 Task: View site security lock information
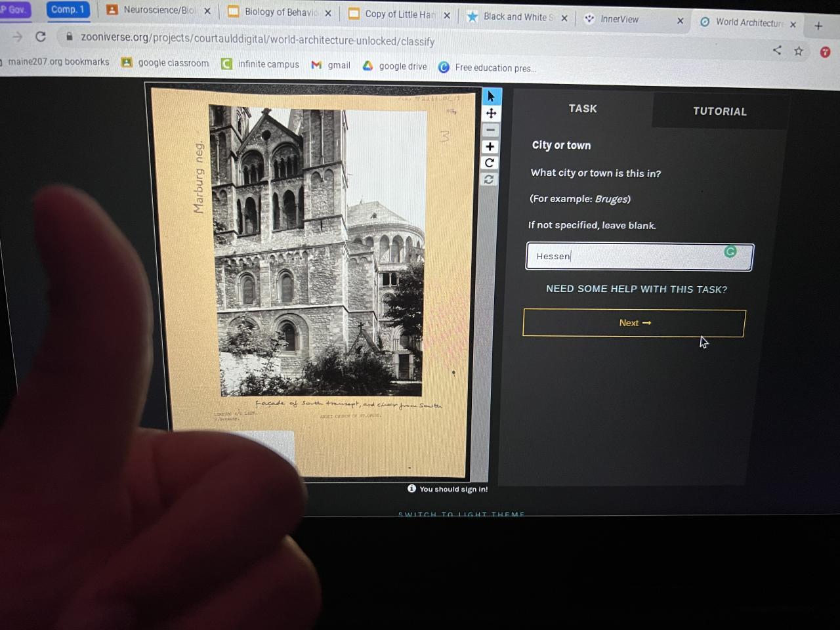pyautogui.click(x=69, y=37)
